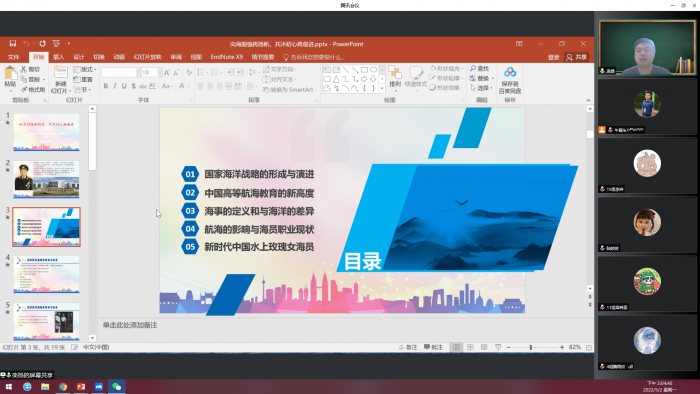Viewport: 700px width, 394px height.
Task: Toggle bold formatting button
Action: coord(106,86)
